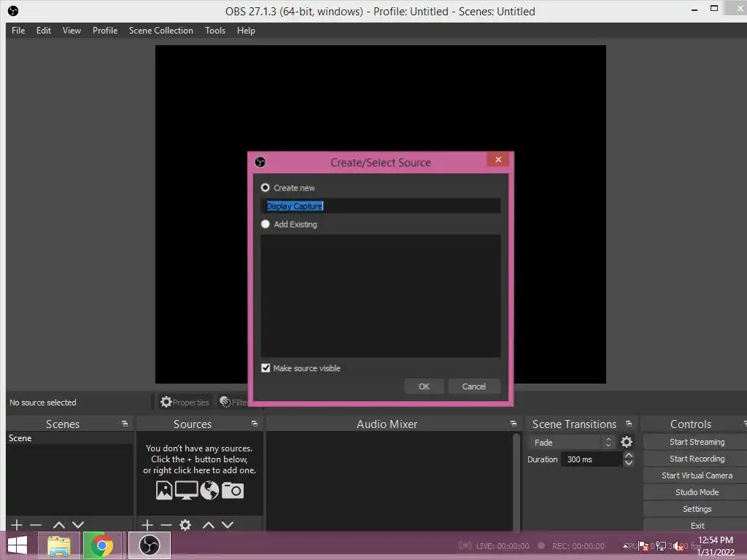Click the volume speaker tray icon
This screenshot has width=747, height=560.
click(679, 547)
